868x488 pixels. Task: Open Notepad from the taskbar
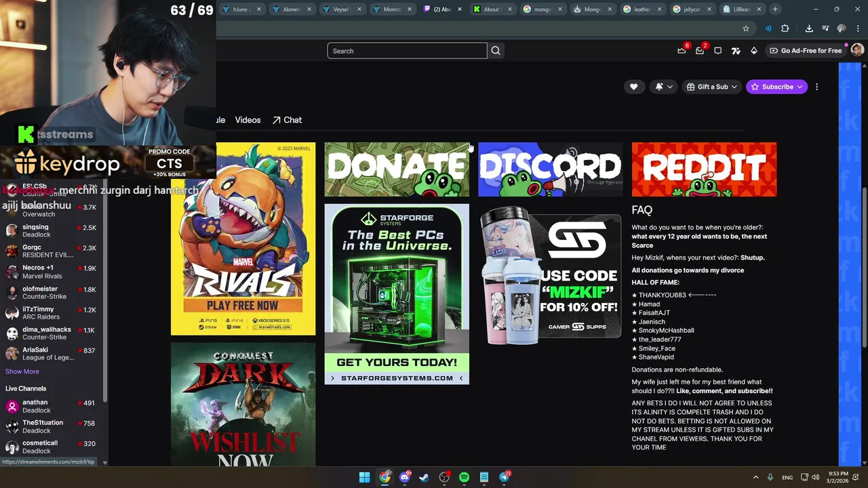484,477
